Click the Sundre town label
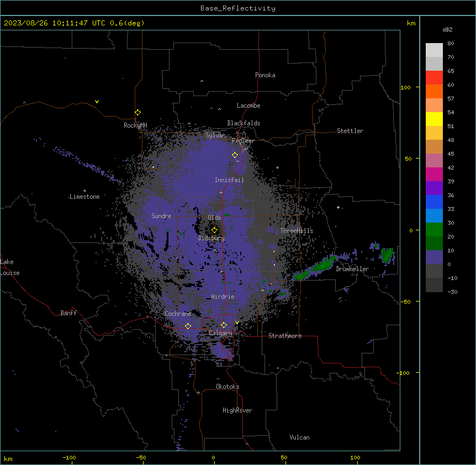 (x=161, y=216)
